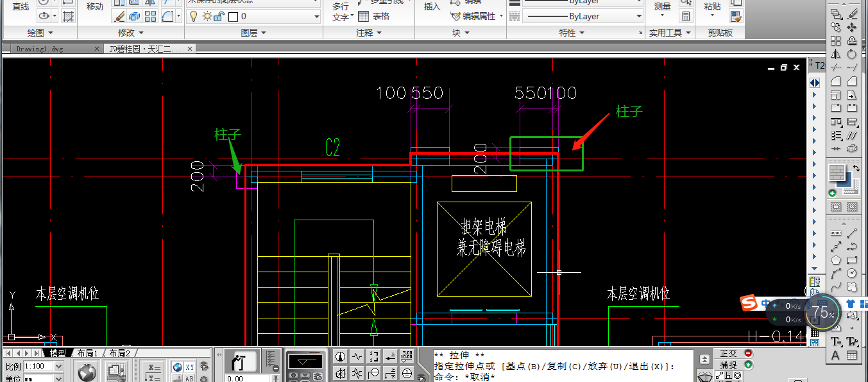Switch to the 布局1 tab
The width and height of the screenshot is (868, 382).
pyautogui.click(x=87, y=353)
